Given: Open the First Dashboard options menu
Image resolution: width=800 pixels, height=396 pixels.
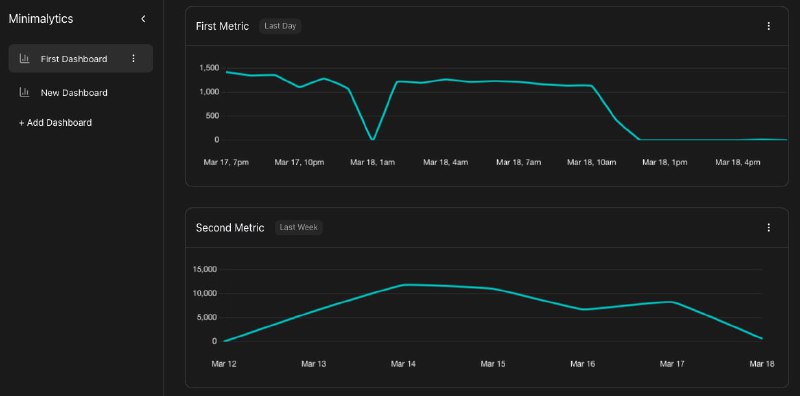Looking at the screenshot, I should pos(134,59).
